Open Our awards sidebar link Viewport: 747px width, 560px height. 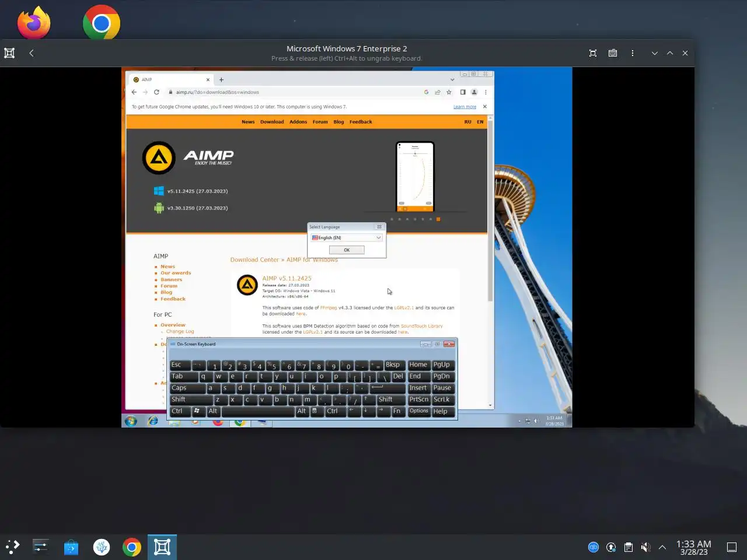pyautogui.click(x=176, y=273)
